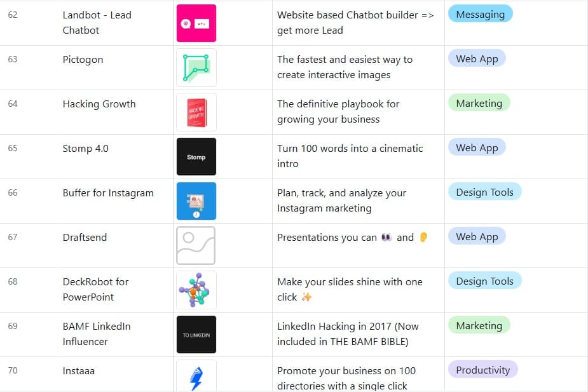
Task: Open the Hacking Growth book cover icon
Action: [x=196, y=112]
